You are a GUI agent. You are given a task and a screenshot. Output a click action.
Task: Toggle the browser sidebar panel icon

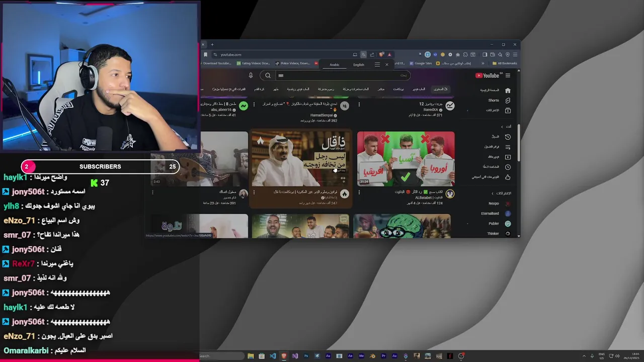coord(485,54)
